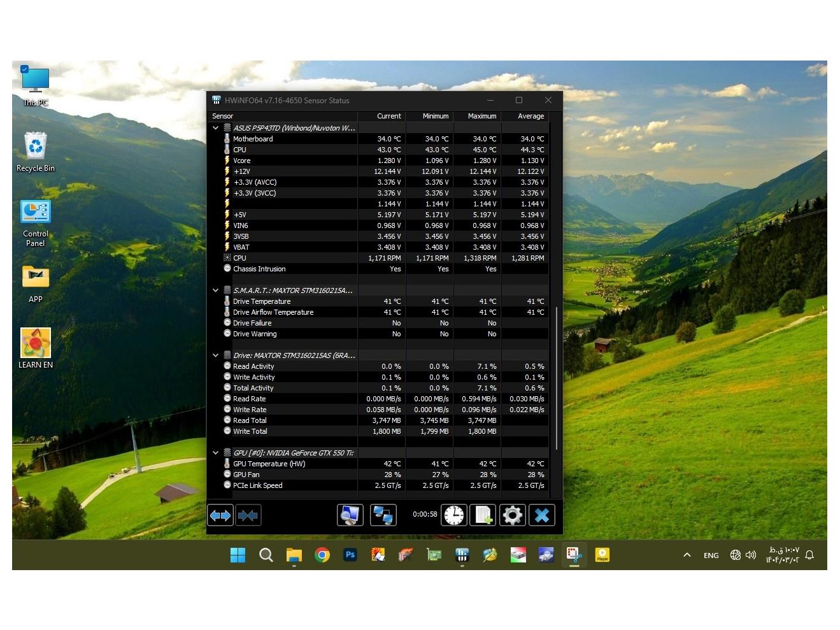Open sensor settings gear icon
840x630 pixels.
(x=512, y=515)
